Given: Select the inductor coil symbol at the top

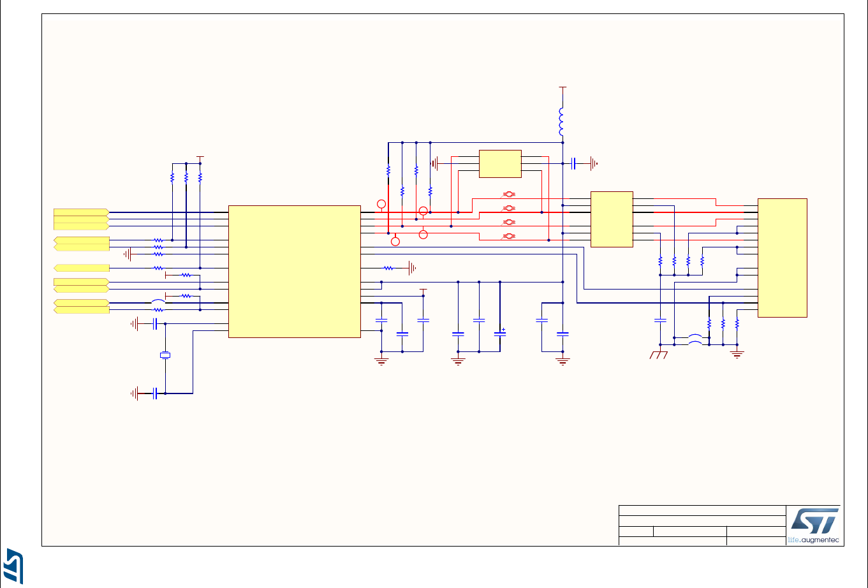Looking at the screenshot, I should coord(561,122).
